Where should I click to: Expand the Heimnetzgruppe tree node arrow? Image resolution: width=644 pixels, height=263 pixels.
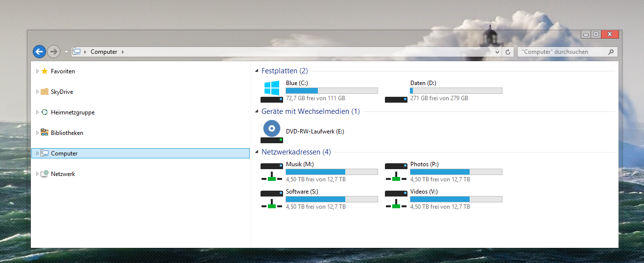point(37,112)
